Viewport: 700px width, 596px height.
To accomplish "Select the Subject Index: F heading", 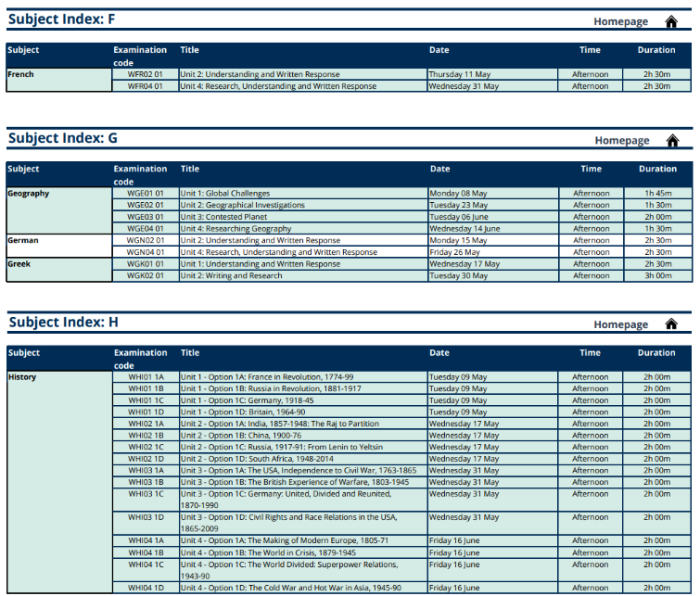I will tap(61, 19).
